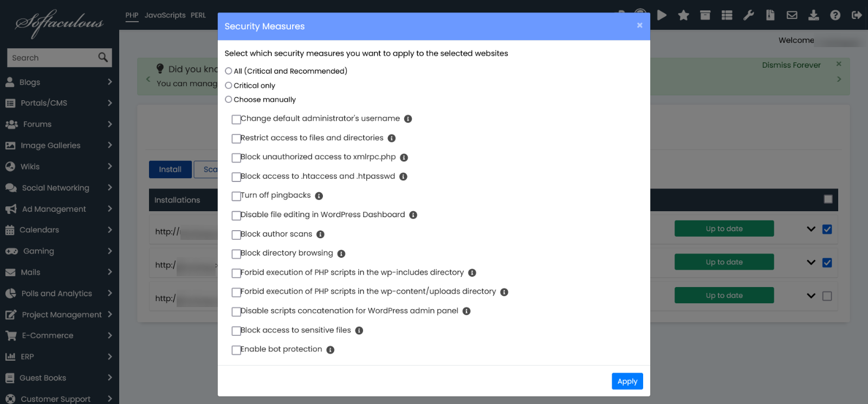Expand the first installation row chevron
Image resolution: width=868 pixels, height=404 pixels.
point(811,229)
